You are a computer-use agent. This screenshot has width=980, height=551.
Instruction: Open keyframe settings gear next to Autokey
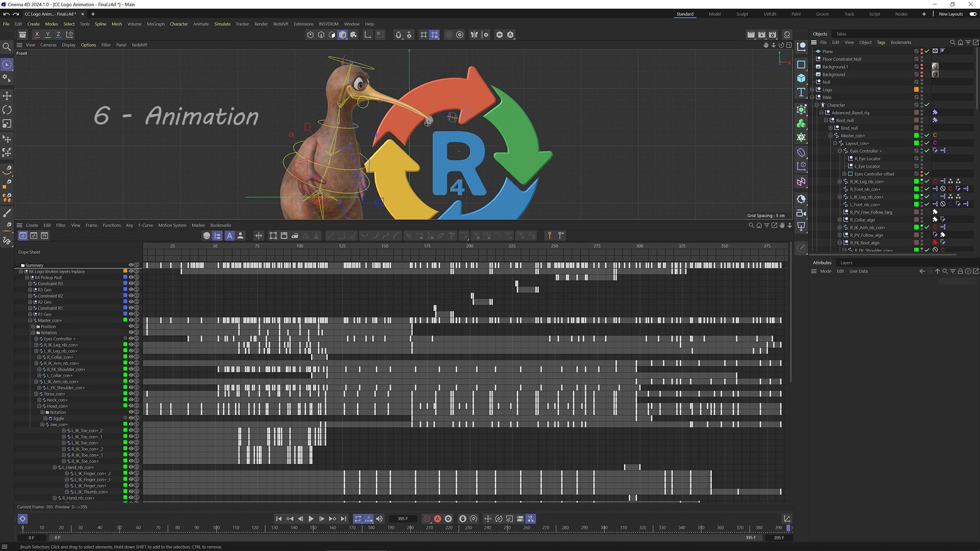[x=448, y=519]
